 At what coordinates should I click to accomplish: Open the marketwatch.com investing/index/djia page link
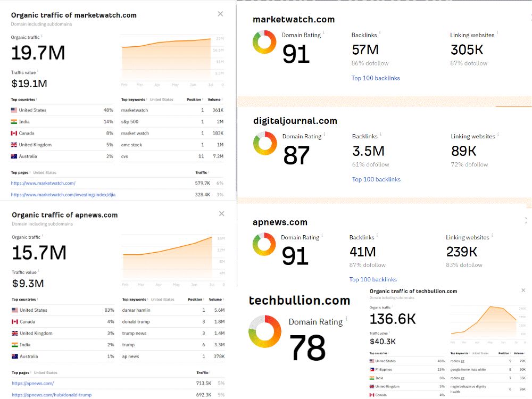pos(63,195)
